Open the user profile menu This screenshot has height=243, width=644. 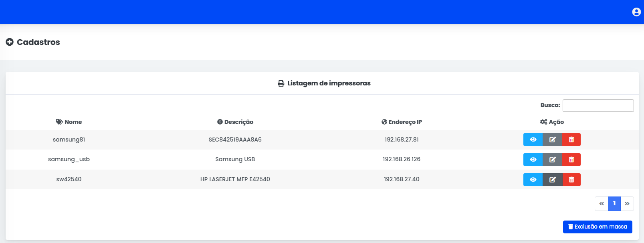[636, 12]
